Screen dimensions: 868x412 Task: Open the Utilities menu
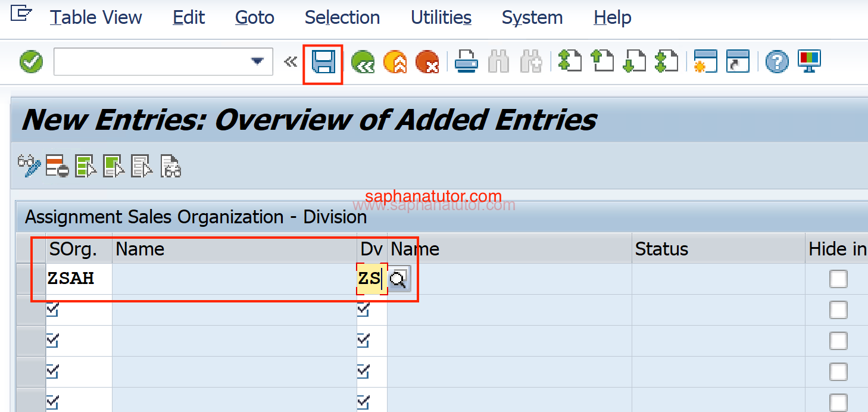(x=441, y=17)
